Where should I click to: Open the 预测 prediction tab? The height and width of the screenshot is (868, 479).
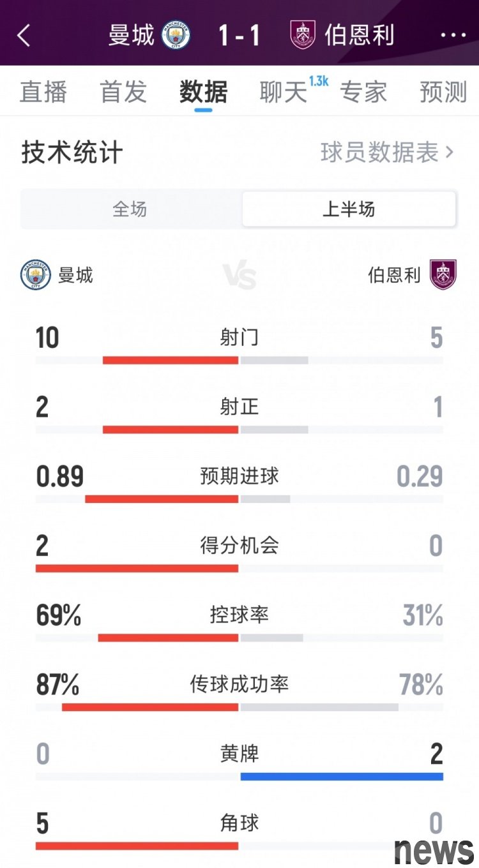coord(443,93)
